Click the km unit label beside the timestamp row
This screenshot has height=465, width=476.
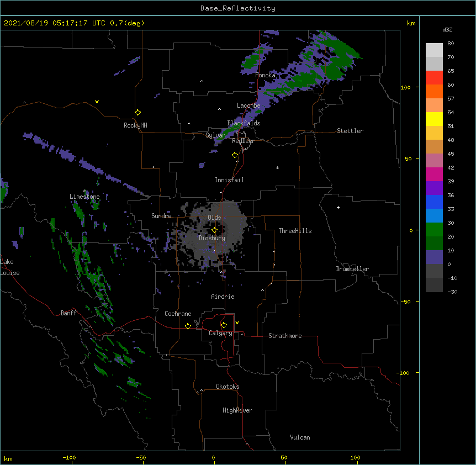[x=411, y=23]
